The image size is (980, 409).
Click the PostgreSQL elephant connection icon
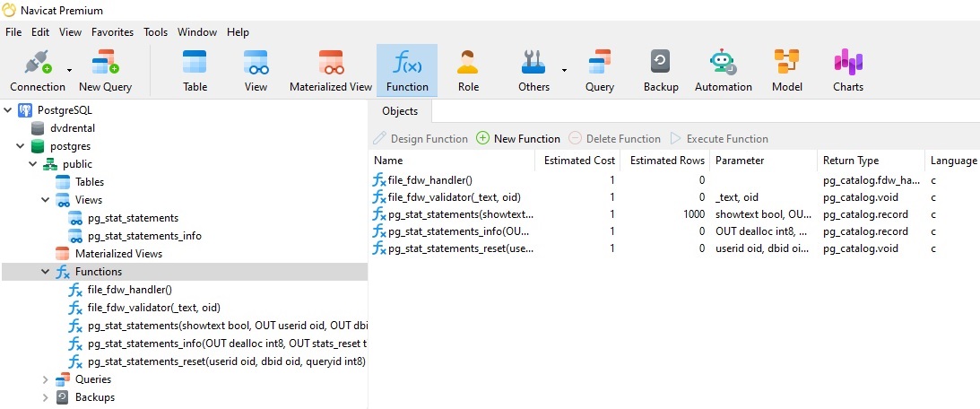(25, 110)
